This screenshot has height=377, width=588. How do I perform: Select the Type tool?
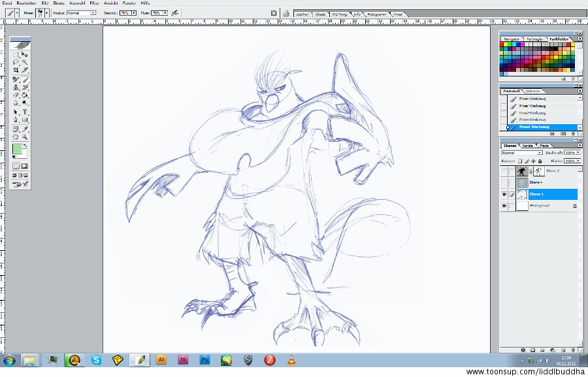pyautogui.click(x=25, y=112)
